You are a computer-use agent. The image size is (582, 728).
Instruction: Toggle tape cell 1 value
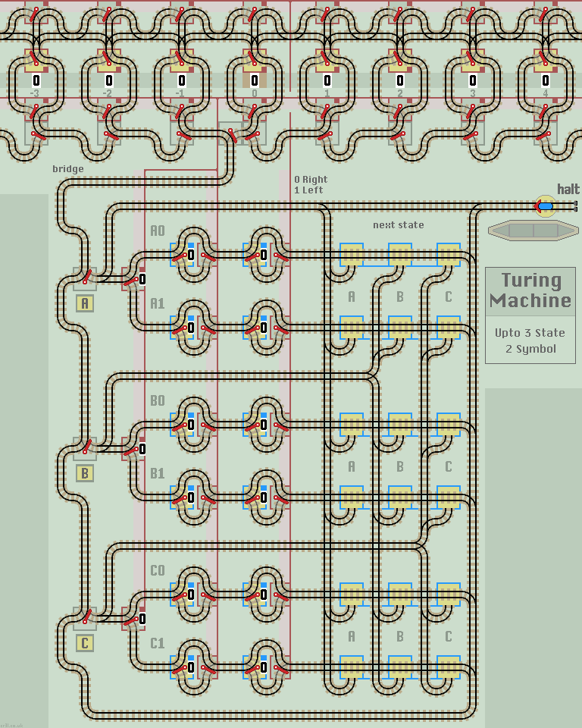click(327, 81)
